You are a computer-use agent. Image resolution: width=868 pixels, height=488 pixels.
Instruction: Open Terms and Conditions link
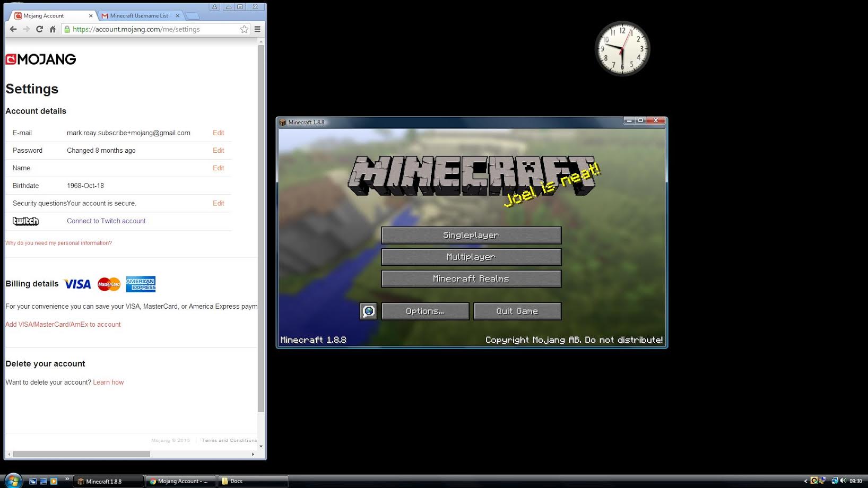229,440
